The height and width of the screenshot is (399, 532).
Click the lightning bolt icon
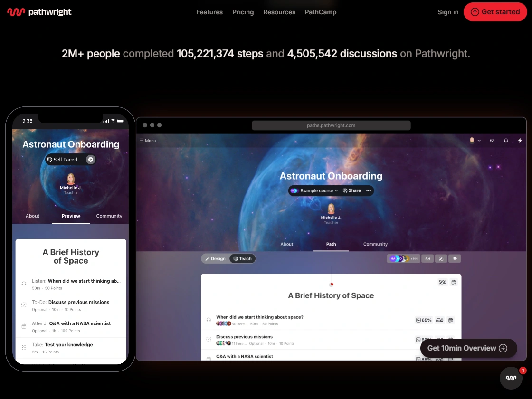click(520, 141)
